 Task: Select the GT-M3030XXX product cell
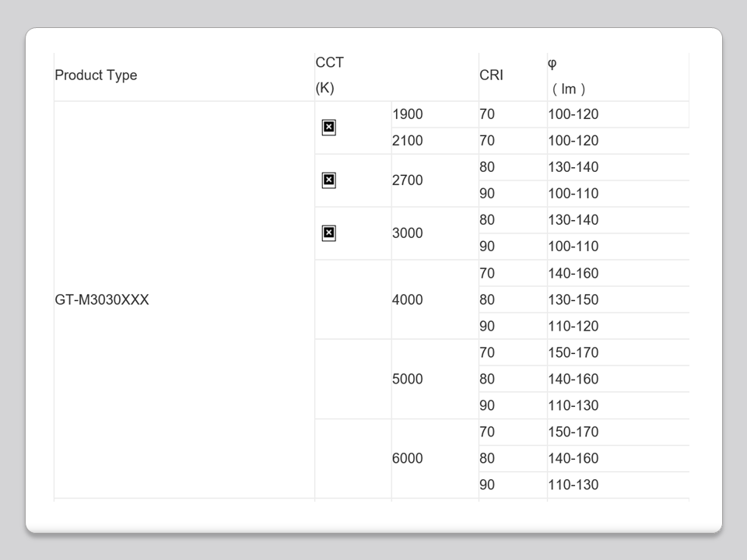[102, 300]
